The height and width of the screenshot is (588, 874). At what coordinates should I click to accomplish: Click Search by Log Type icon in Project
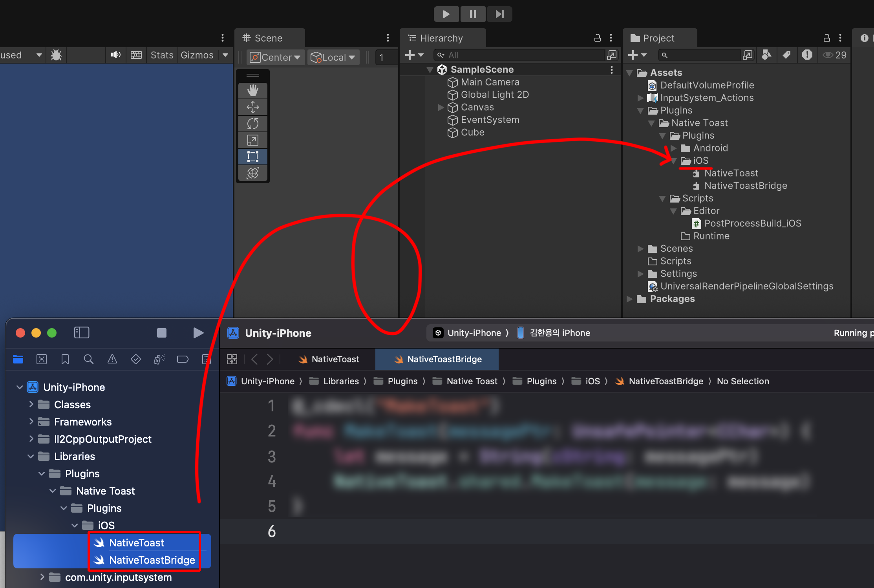807,55
